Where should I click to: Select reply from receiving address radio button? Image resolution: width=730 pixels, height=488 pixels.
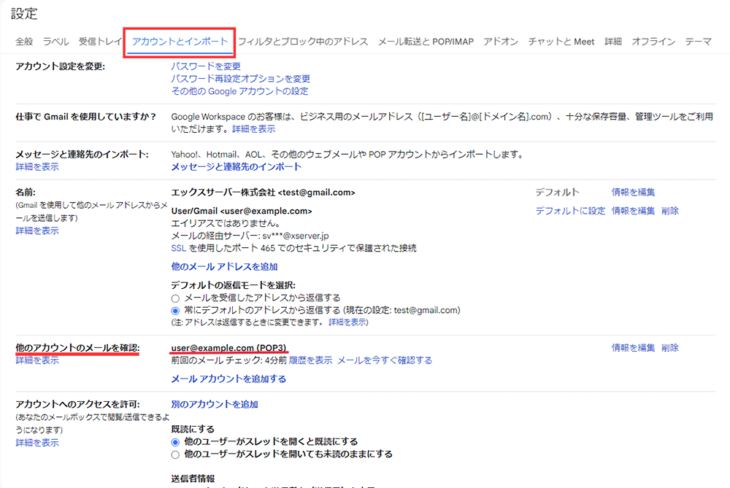(x=176, y=298)
